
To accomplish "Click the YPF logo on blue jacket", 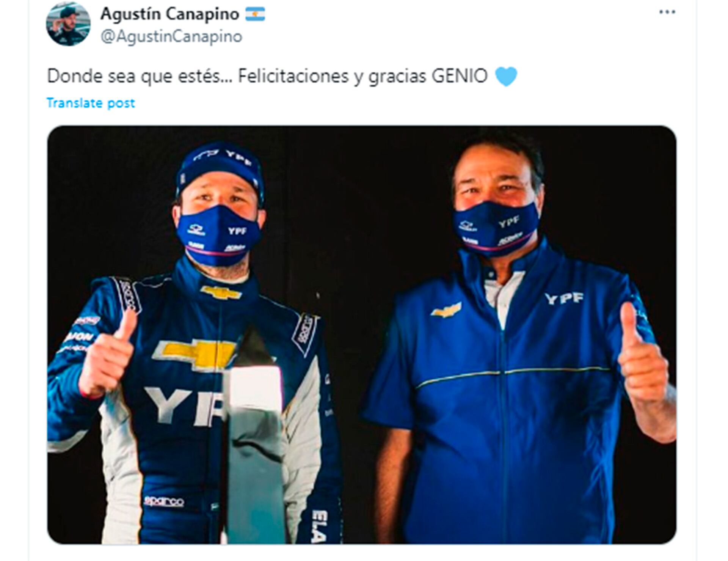I will 564,299.
